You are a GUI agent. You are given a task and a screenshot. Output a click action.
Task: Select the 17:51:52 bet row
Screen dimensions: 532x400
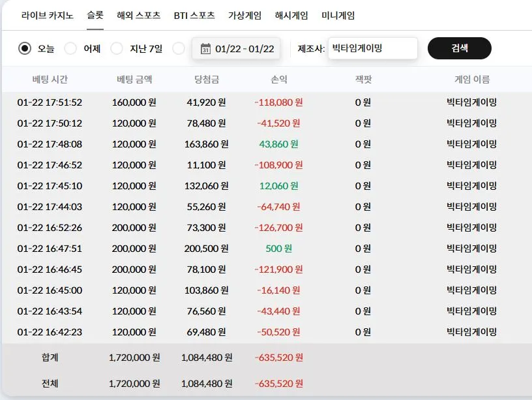click(267, 102)
